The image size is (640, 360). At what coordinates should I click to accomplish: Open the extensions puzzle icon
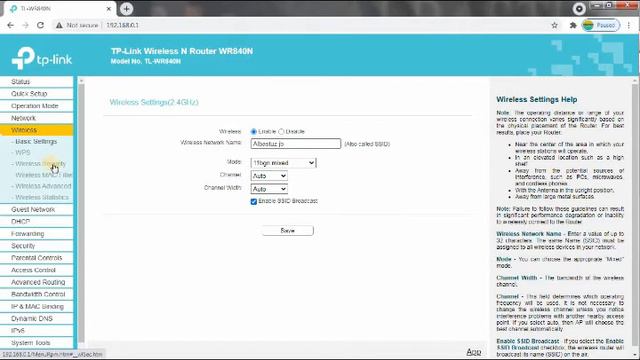(x=573, y=25)
